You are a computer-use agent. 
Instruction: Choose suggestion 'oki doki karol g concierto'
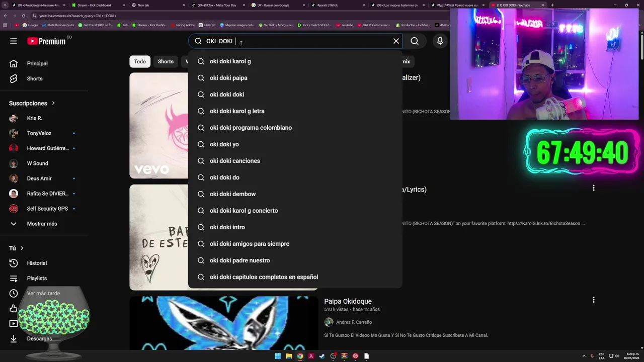coord(295,211)
